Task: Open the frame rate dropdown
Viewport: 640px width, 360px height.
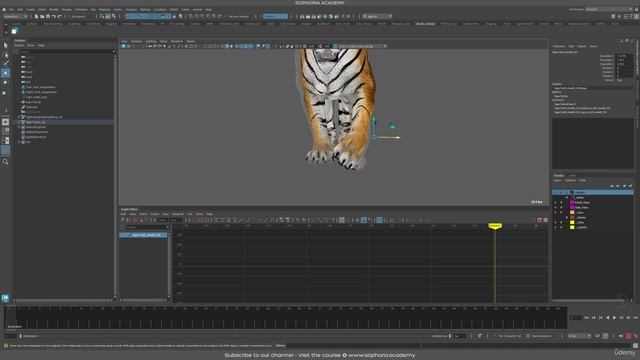Action: click(x=580, y=336)
